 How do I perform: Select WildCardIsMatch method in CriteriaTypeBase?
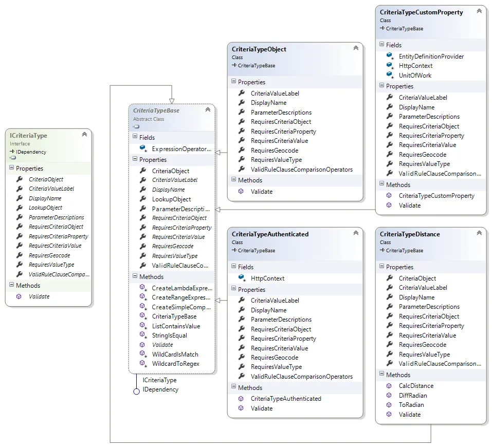point(175,354)
